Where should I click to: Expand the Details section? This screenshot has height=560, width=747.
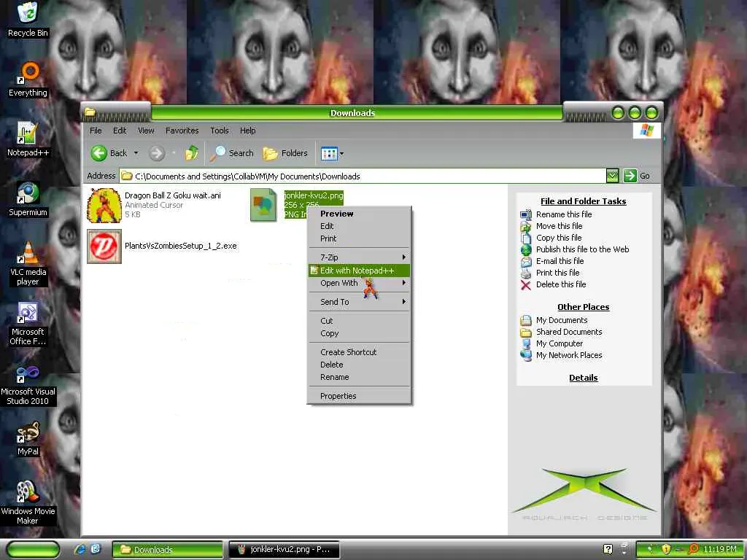click(x=583, y=378)
